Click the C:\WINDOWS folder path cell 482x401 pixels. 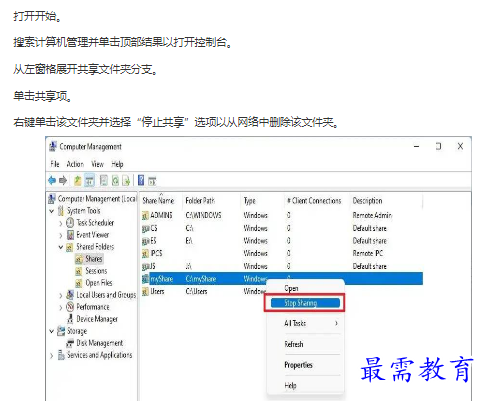(203, 216)
